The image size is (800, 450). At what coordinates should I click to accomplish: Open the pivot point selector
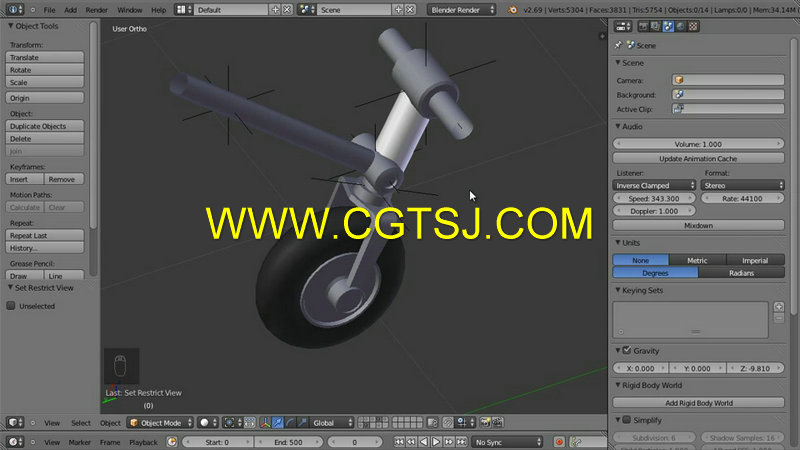point(232,422)
